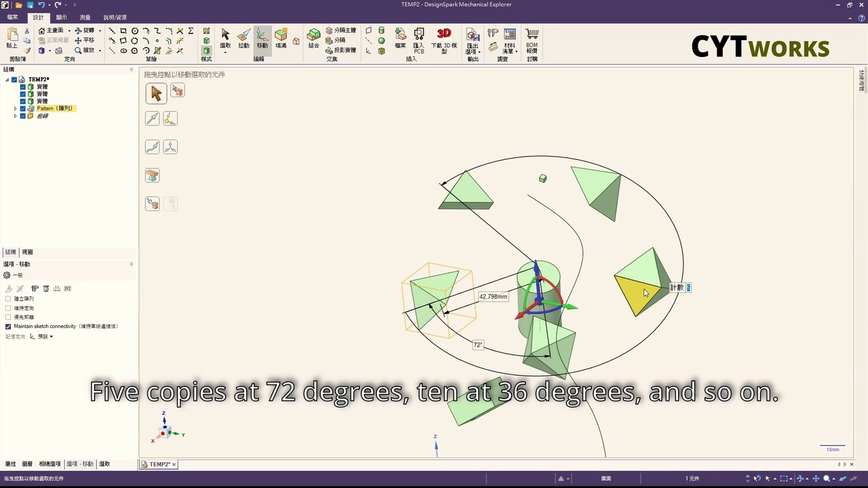
Task: Click the brown support/anchor tool icon in canvas
Action: tap(152, 176)
